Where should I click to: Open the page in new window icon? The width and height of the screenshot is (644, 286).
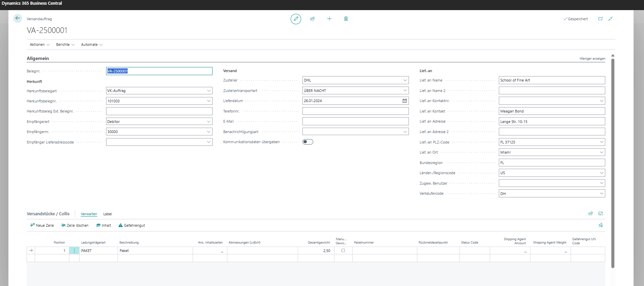(x=600, y=19)
